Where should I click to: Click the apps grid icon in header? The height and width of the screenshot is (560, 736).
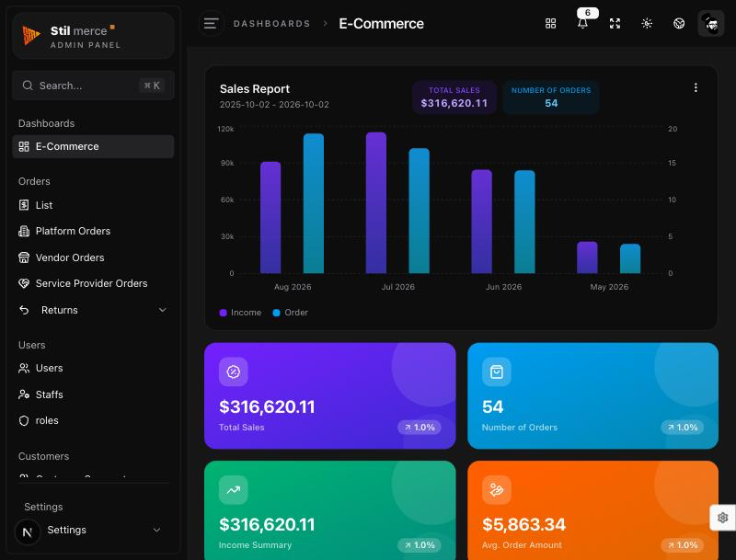[x=550, y=24]
